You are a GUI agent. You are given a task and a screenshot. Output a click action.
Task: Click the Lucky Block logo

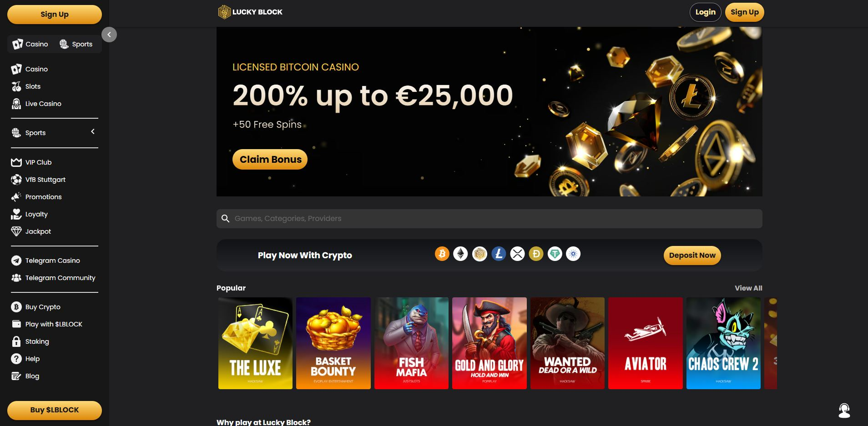coord(250,12)
